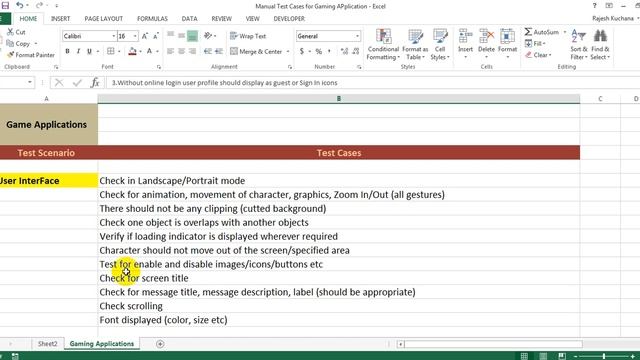Image resolution: width=640 pixels, height=360 pixels.
Task: Align cell text right
Action: click(x=192, y=51)
